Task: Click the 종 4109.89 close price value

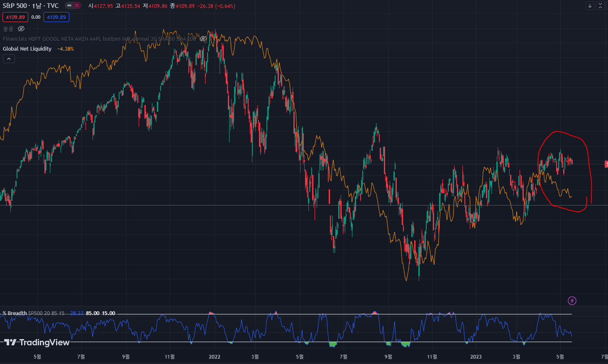Action: pos(182,6)
